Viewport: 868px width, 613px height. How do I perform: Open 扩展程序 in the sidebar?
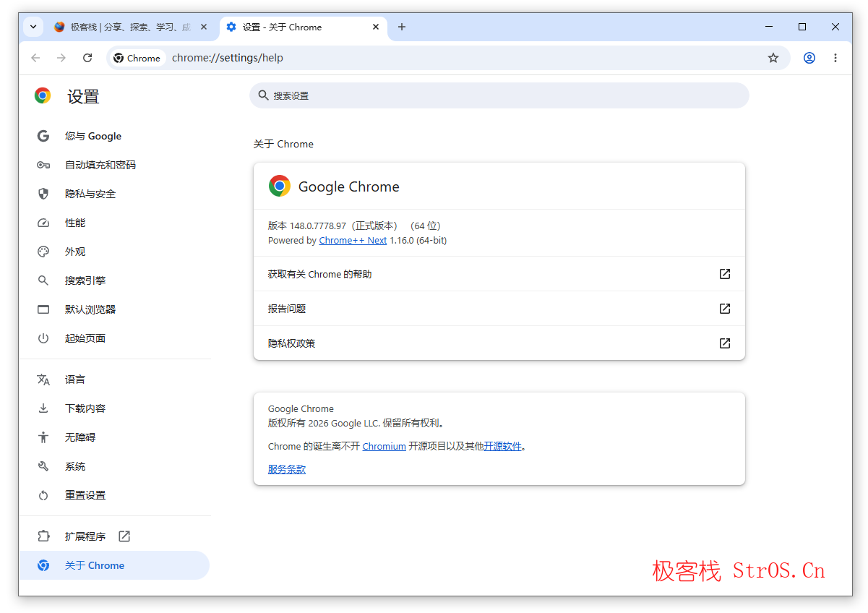[114, 536]
